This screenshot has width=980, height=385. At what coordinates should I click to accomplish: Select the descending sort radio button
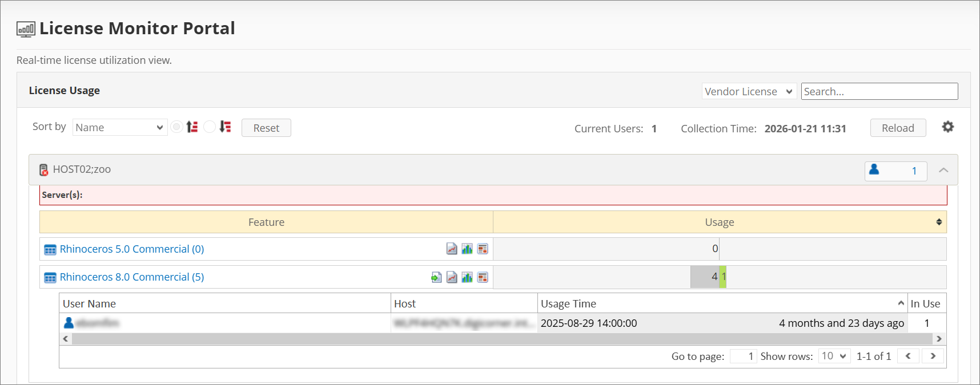click(210, 127)
